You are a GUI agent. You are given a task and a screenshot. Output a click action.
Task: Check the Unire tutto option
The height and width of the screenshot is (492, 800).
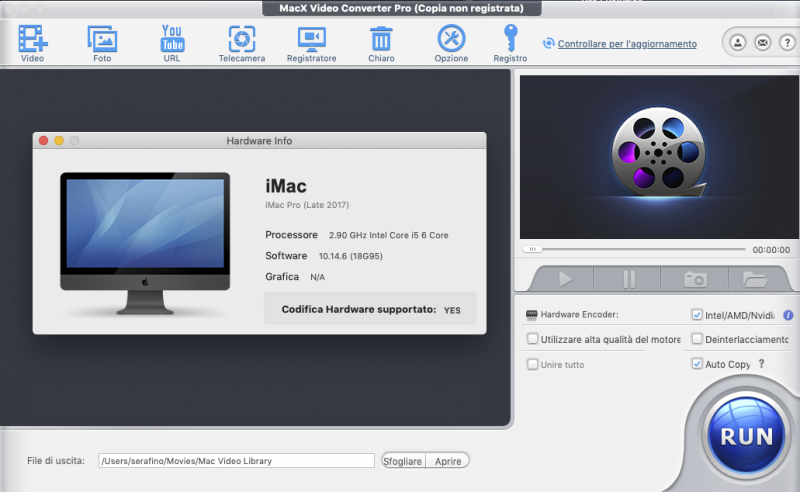click(532, 364)
